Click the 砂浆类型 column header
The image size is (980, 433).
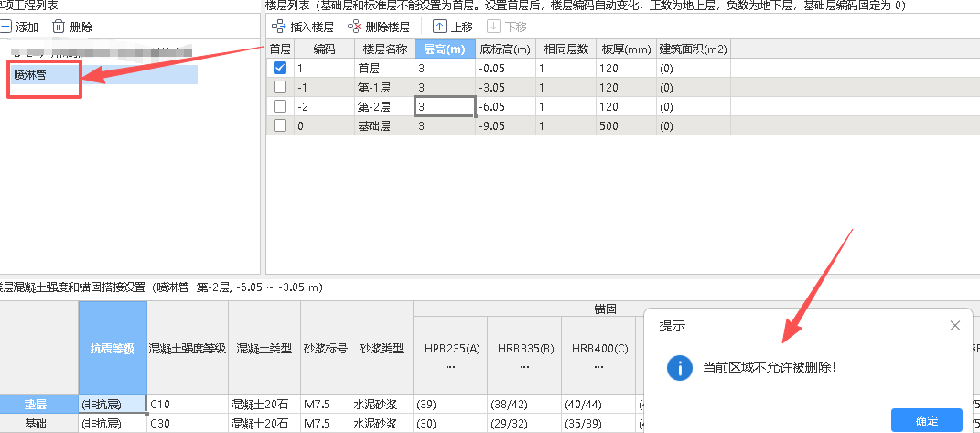tap(382, 348)
